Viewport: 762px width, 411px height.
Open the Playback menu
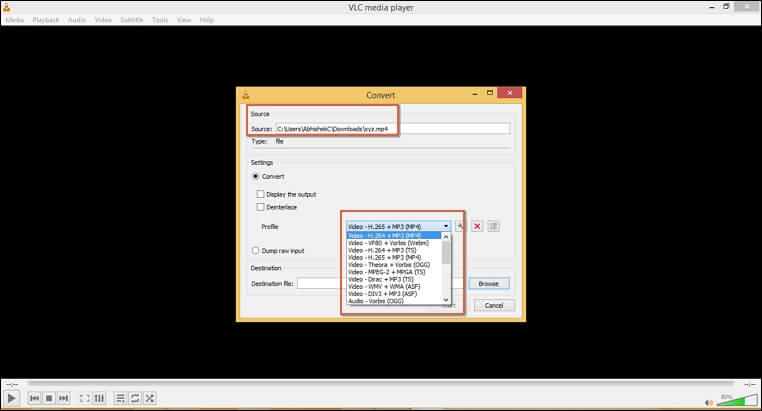point(46,20)
